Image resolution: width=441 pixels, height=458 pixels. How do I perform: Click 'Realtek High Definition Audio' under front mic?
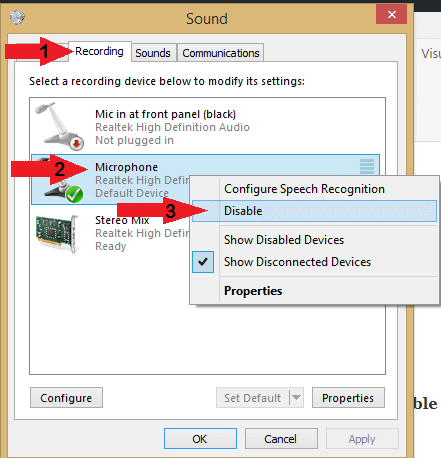click(x=172, y=127)
